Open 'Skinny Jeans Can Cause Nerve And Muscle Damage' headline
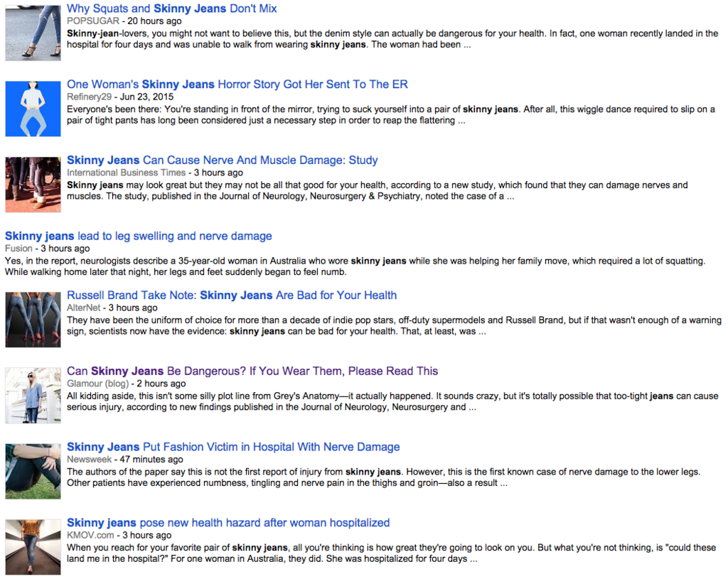This screenshot has height=579, width=728. (x=223, y=160)
